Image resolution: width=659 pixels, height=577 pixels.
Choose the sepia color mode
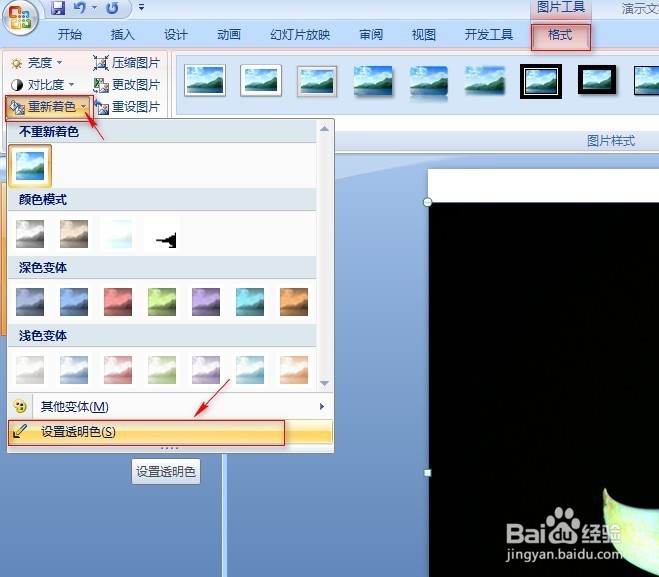click(x=74, y=234)
